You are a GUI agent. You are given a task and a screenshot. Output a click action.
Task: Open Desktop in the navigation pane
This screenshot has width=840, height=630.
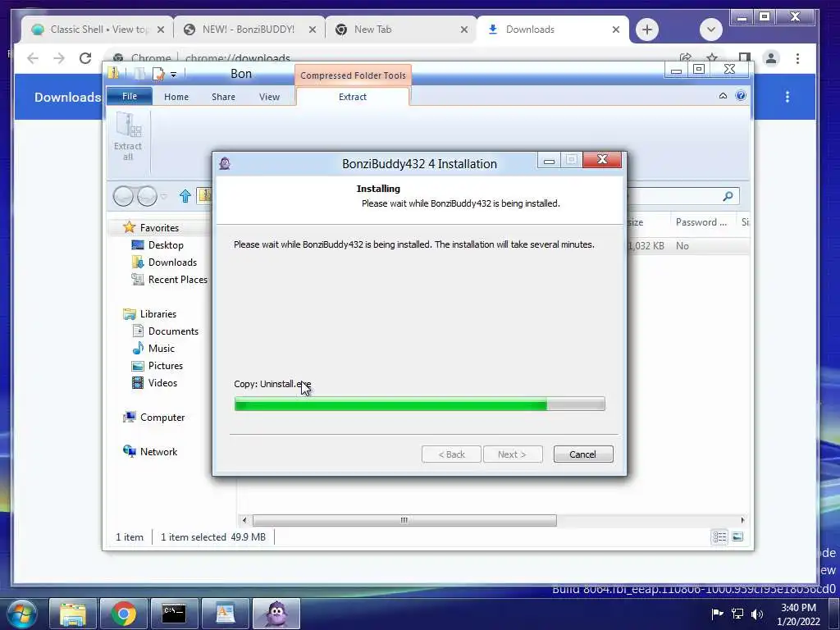[x=166, y=244]
